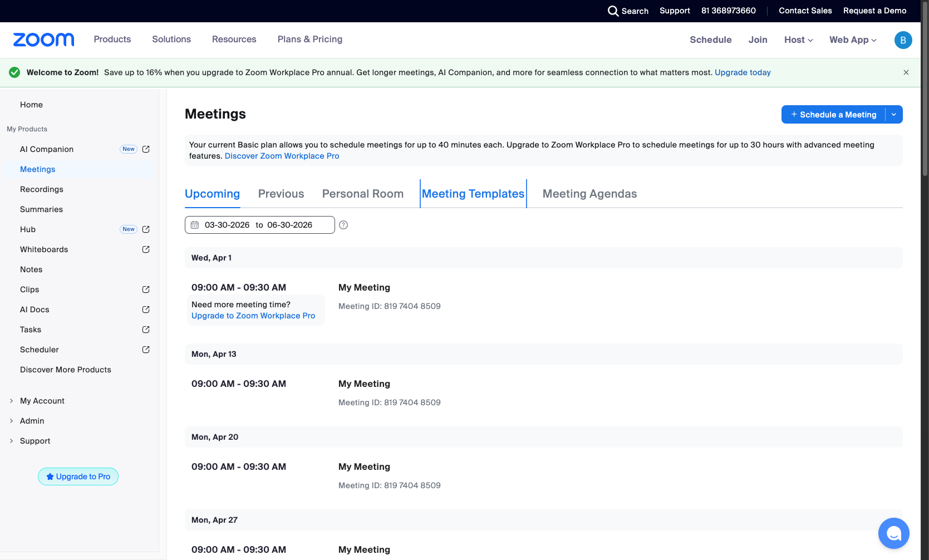The height and width of the screenshot is (560, 929).
Task: Click the New badge next to Hub
Action: click(x=129, y=229)
